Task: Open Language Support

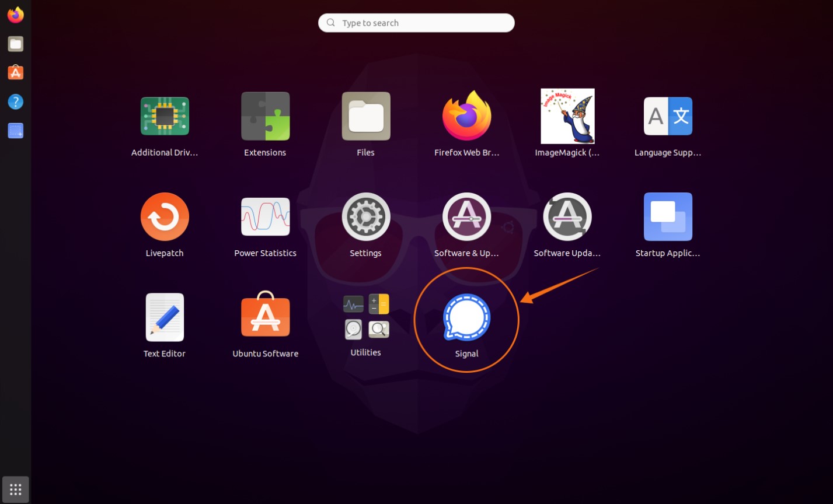Action: (x=668, y=116)
